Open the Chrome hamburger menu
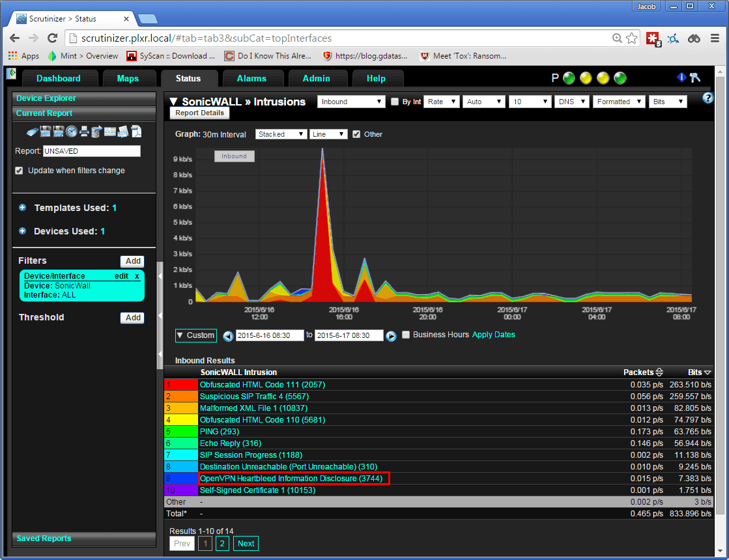The width and height of the screenshot is (729, 560). pyautogui.click(x=715, y=38)
